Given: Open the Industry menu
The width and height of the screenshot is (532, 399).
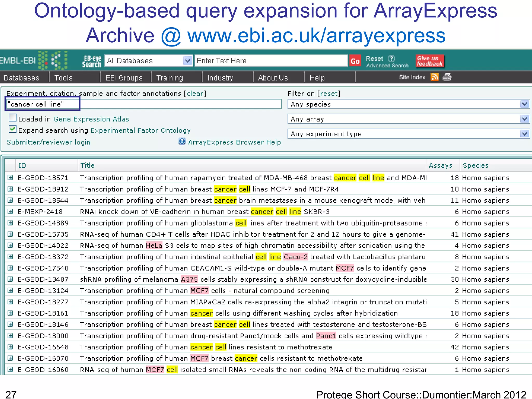Looking at the screenshot, I should [x=220, y=78].
